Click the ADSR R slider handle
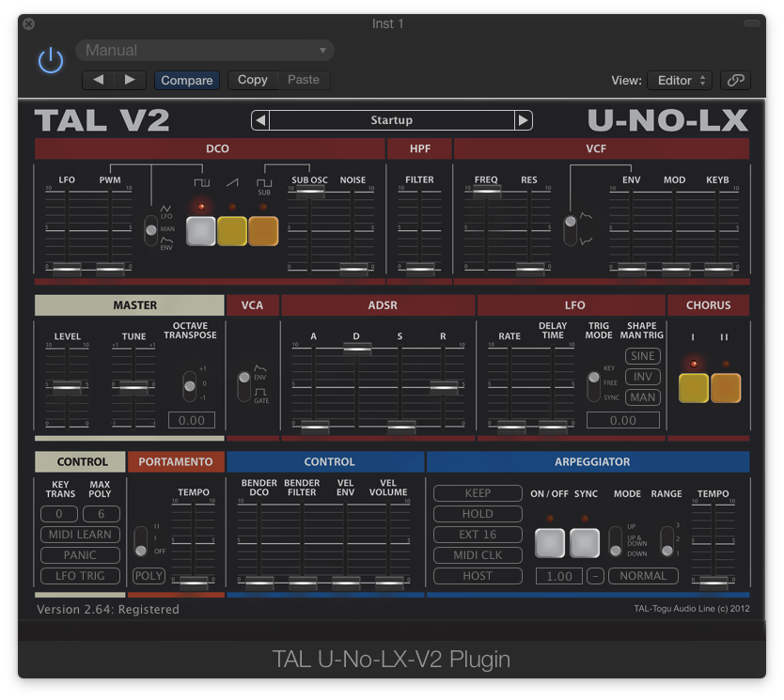The width and height of the screenshot is (784, 700). (444, 387)
